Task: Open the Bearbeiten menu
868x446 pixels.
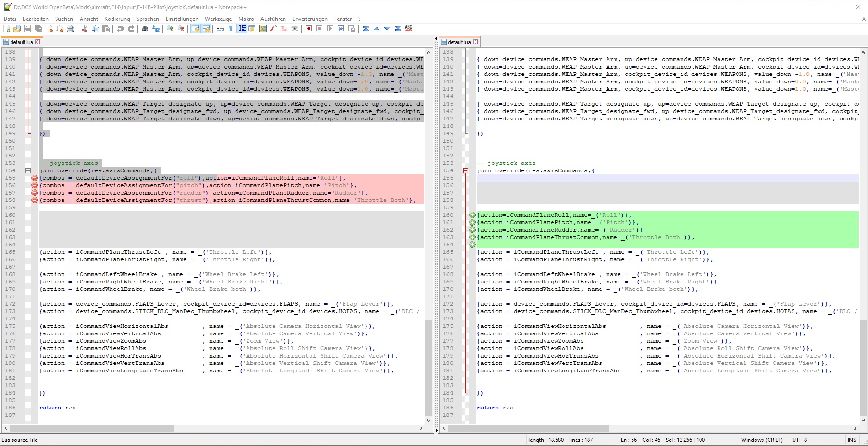Action: pos(36,19)
